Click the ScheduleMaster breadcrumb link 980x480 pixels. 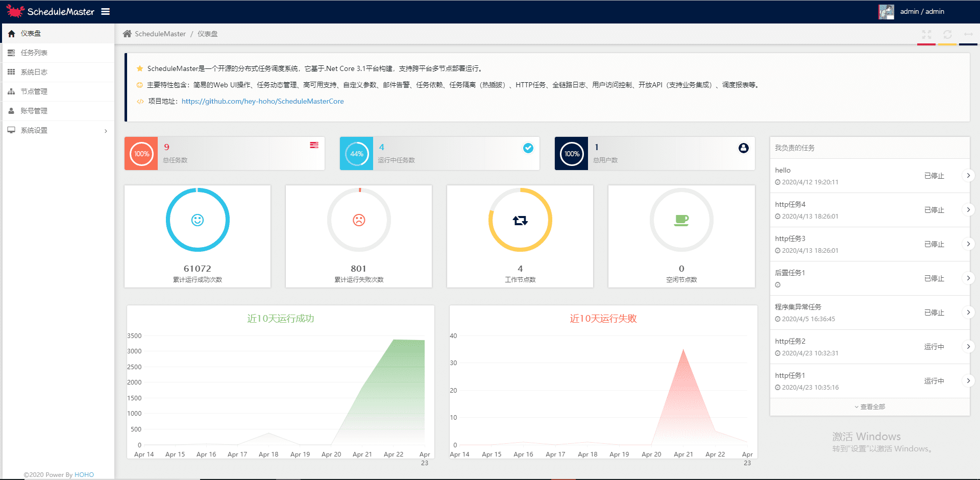click(160, 34)
